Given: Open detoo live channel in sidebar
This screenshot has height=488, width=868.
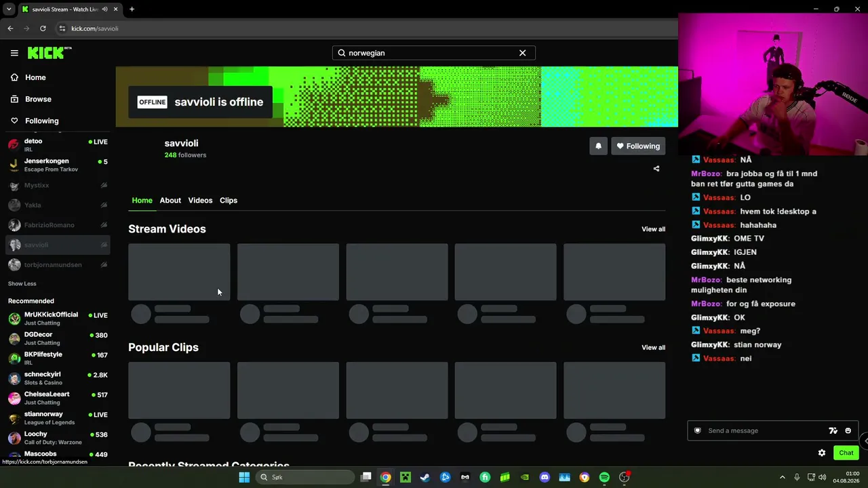Looking at the screenshot, I should pos(58,145).
